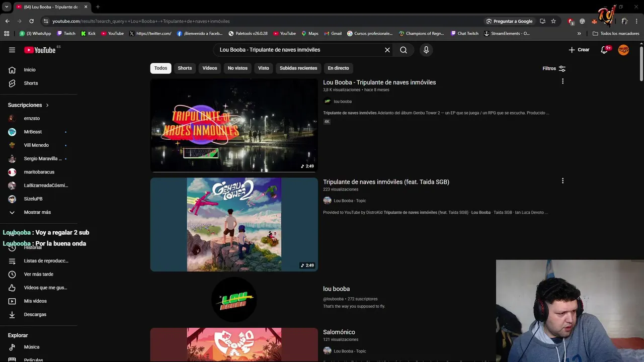Image resolution: width=644 pixels, height=362 pixels.
Task: Open the lou booba channel result title
Action: coord(336,289)
